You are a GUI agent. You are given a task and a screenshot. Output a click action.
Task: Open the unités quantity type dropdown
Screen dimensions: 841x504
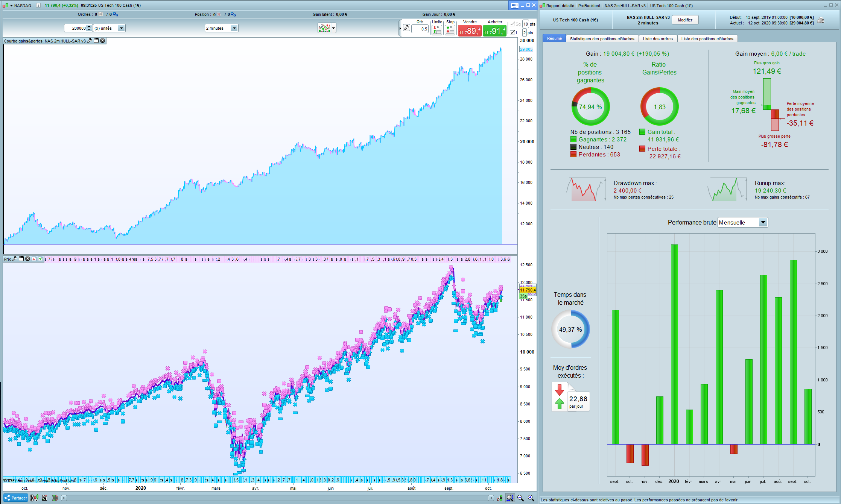pyautogui.click(x=121, y=28)
